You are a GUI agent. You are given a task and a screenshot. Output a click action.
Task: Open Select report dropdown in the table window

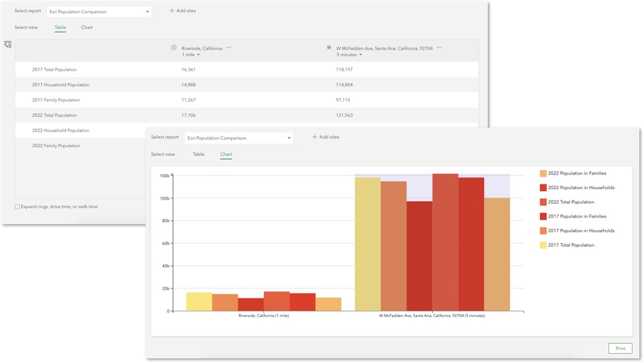[99, 11]
